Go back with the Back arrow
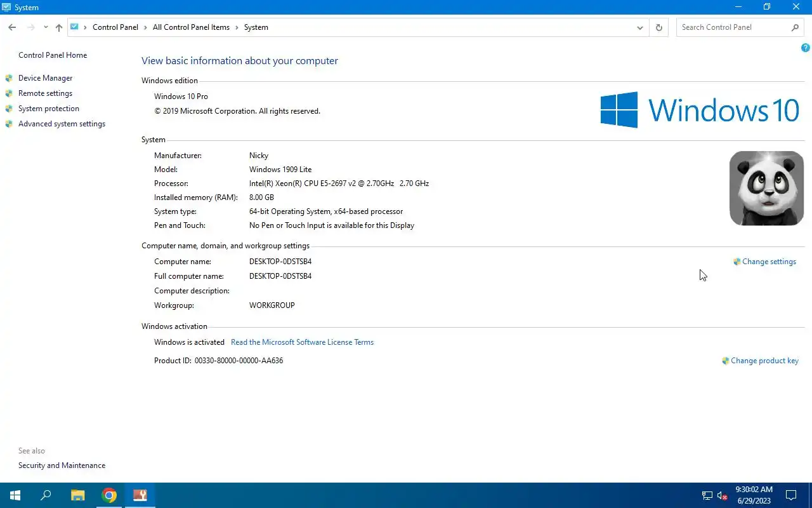Viewport: 812px width, 508px height. click(x=12, y=27)
